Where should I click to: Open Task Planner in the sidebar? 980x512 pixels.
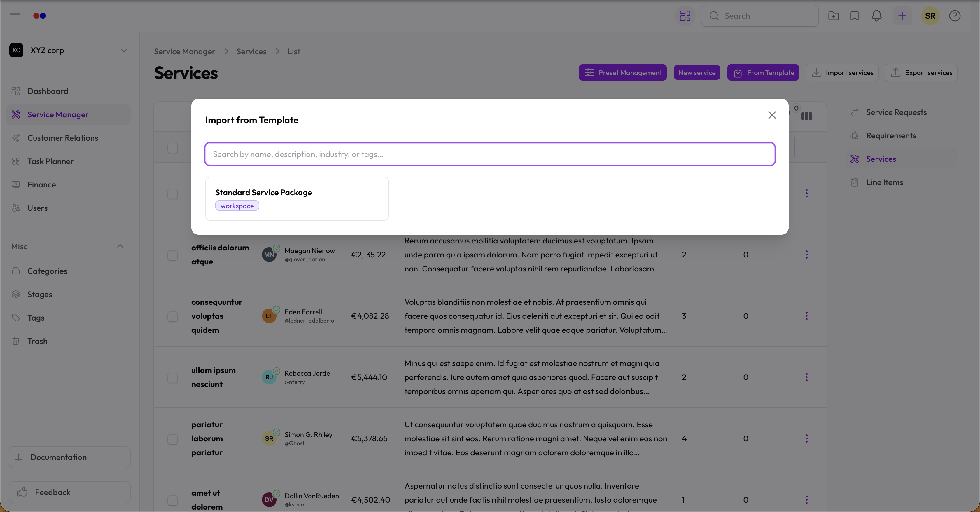pos(69,161)
